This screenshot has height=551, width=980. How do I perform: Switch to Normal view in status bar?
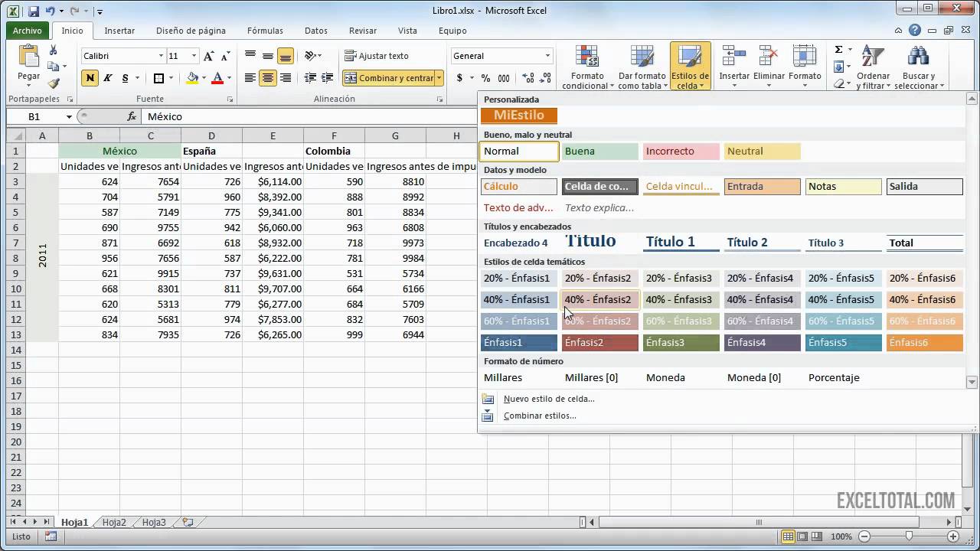pos(789,536)
